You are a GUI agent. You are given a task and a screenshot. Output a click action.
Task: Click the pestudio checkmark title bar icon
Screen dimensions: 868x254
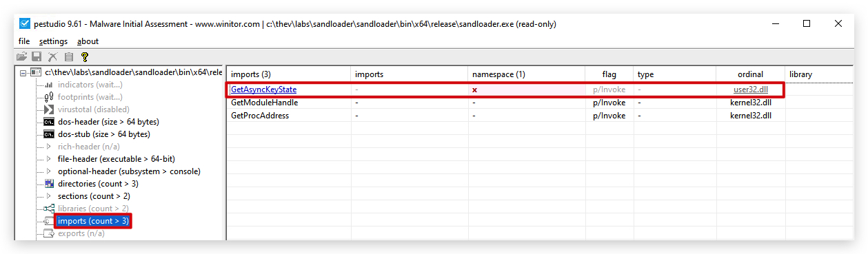(x=25, y=23)
